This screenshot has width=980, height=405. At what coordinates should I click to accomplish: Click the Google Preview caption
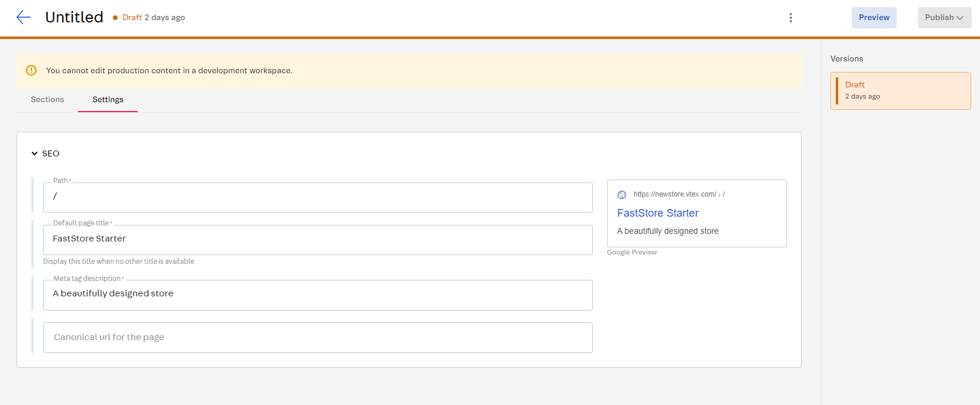coord(632,252)
